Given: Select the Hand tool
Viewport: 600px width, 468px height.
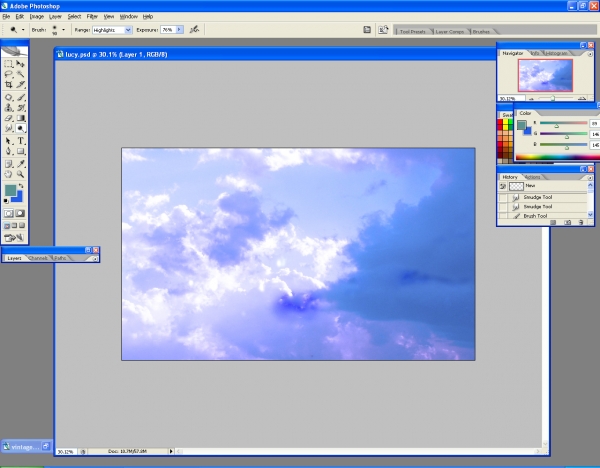Looking at the screenshot, I should [x=8, y=174].
